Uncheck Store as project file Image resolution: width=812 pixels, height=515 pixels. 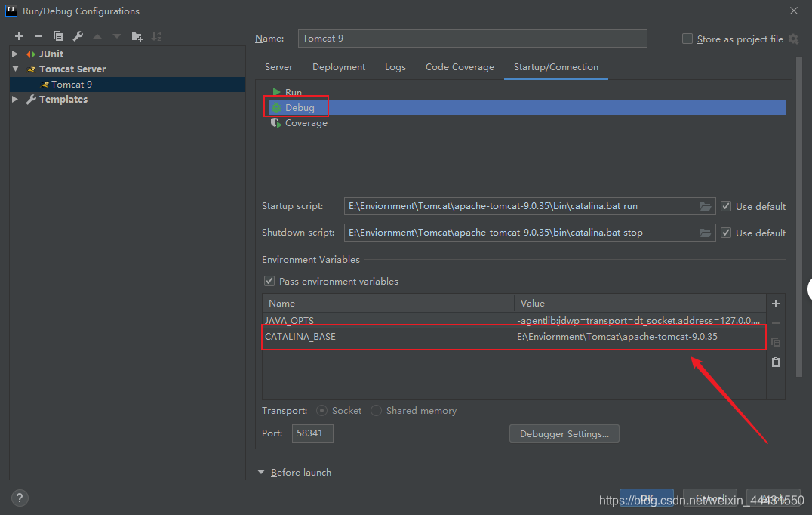(x=687, y=39)
